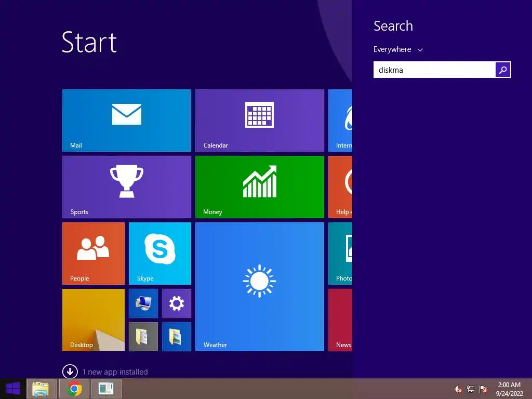532x399 pixels.
Task: Open the Weather tile
Action: click(260, 287)
